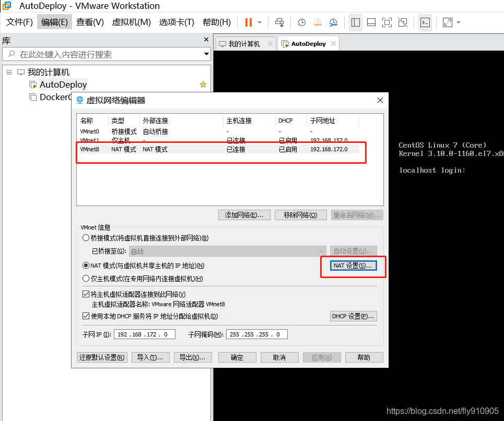Screen dimensions: 504x421
Task: Select the 仅主机模式 radio button
Action: point(86,279)
